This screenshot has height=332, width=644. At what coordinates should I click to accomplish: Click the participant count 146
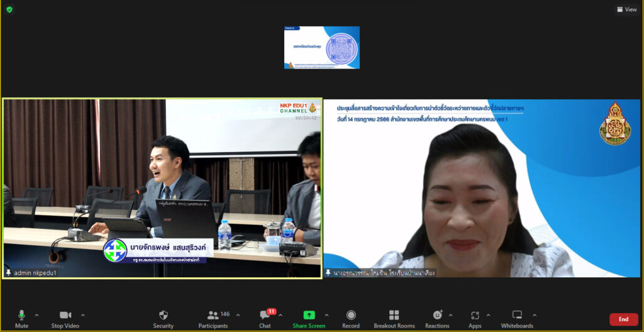coord(225,314)
